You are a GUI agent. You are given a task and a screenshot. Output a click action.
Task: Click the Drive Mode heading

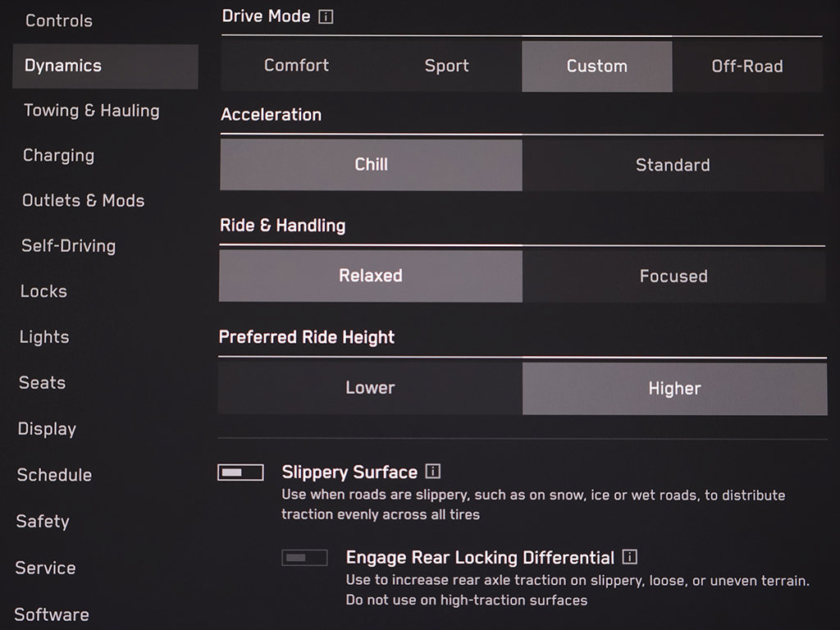pos(267,16)
